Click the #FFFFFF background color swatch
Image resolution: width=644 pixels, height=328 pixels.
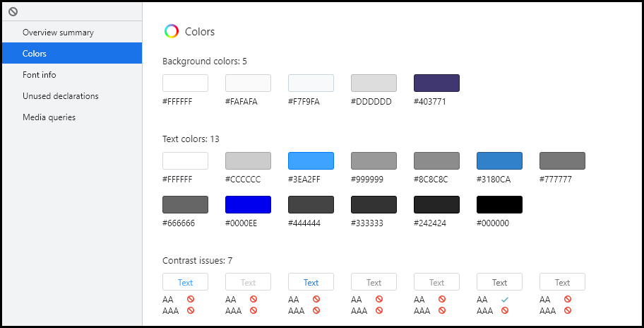(185, 83)
